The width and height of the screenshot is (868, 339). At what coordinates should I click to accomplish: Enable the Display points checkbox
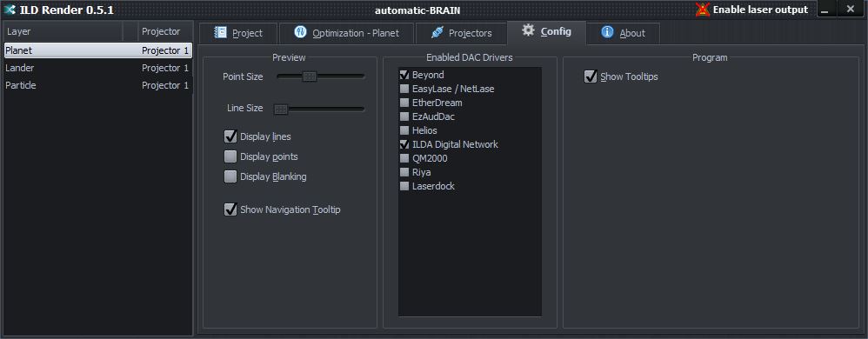point(230,156)
